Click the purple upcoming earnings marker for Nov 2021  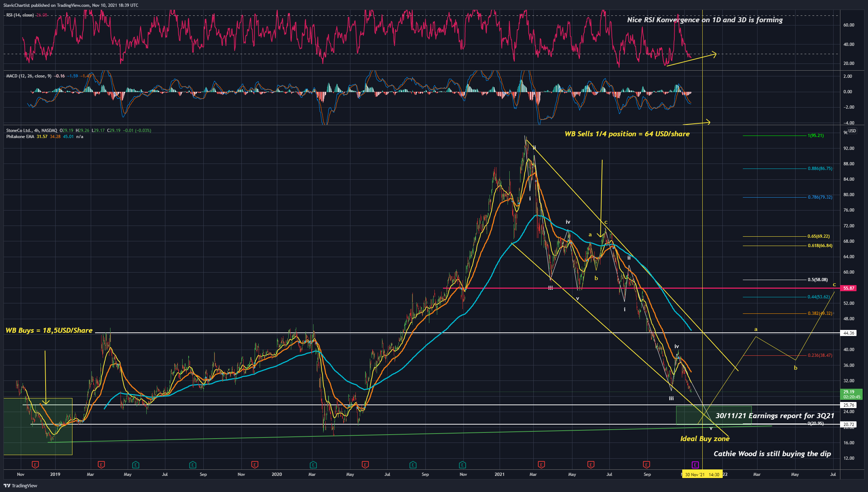tap(695, 465)
